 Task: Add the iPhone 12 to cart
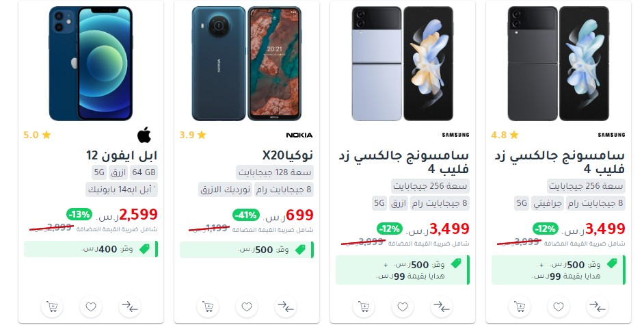pos(52,307)
